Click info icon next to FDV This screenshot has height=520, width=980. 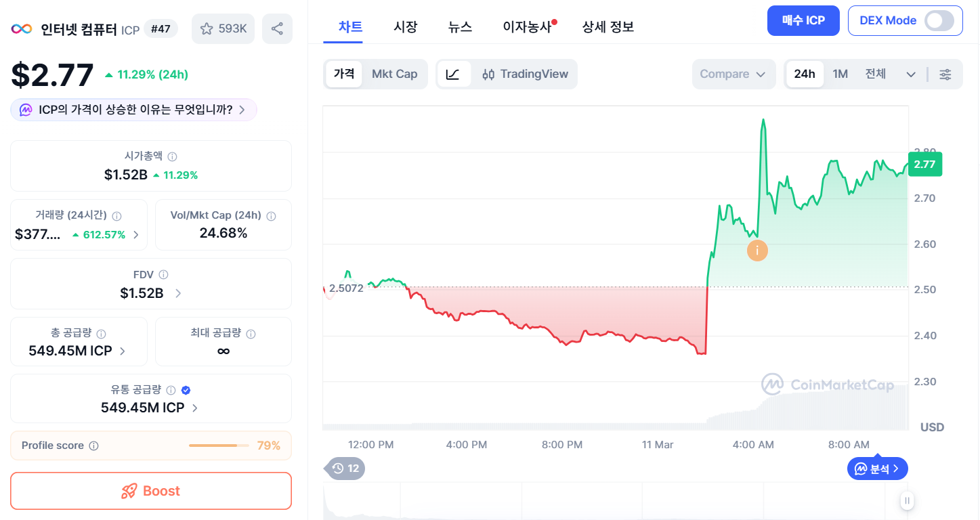point(163,275)
